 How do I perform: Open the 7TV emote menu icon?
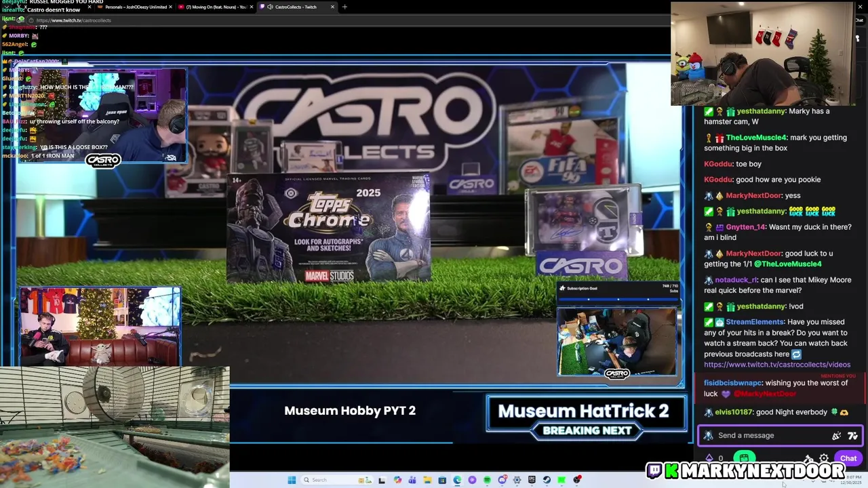(x=852, y=435)
